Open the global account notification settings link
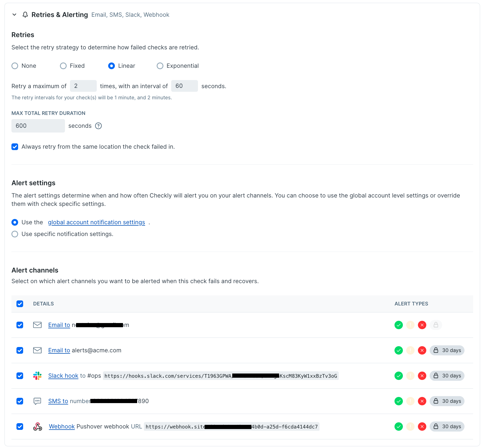The width and height of the screenshot is (484, 448). 96,222
